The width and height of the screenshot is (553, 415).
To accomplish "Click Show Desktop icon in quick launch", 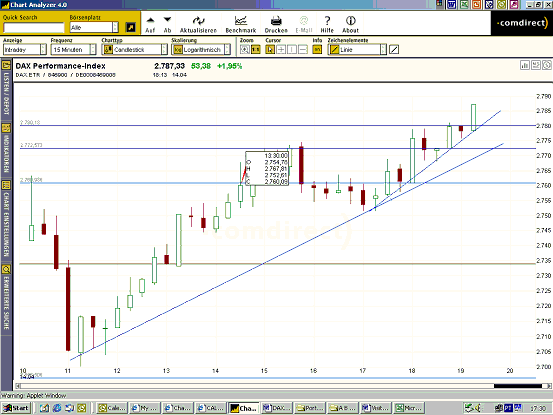I will tap(44, 408).
